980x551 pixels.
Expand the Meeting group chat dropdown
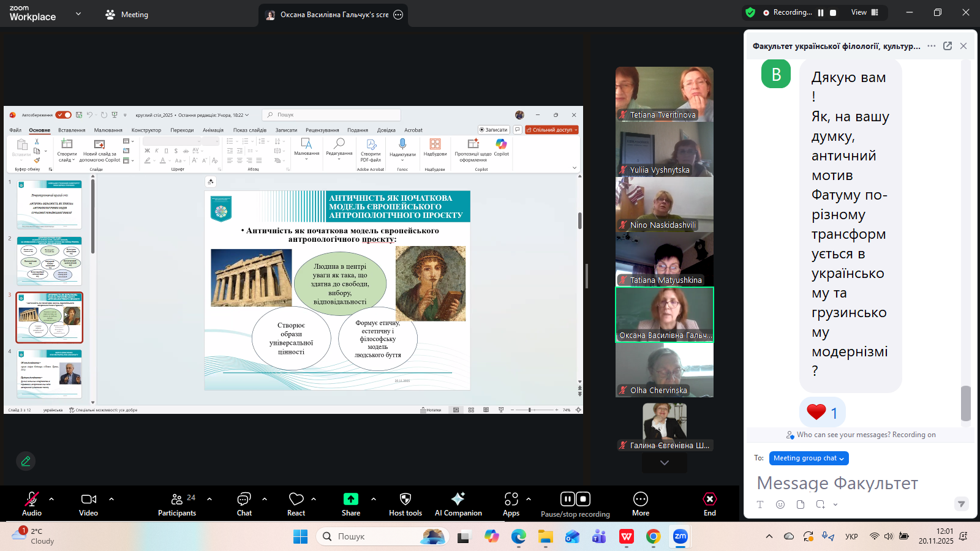click(x=809, y=458)
